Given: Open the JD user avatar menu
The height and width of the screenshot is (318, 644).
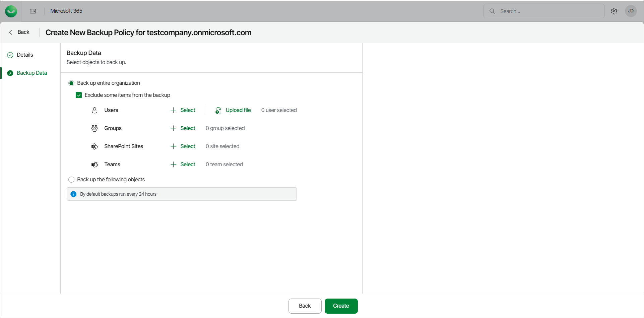Looking at the screenshot, I should click(x=631, y=11).
